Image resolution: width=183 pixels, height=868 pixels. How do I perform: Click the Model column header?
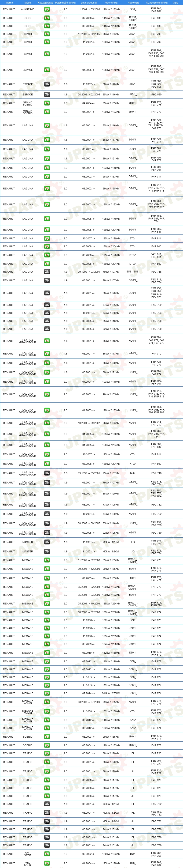pyautogui.click(x=28, y=2)
